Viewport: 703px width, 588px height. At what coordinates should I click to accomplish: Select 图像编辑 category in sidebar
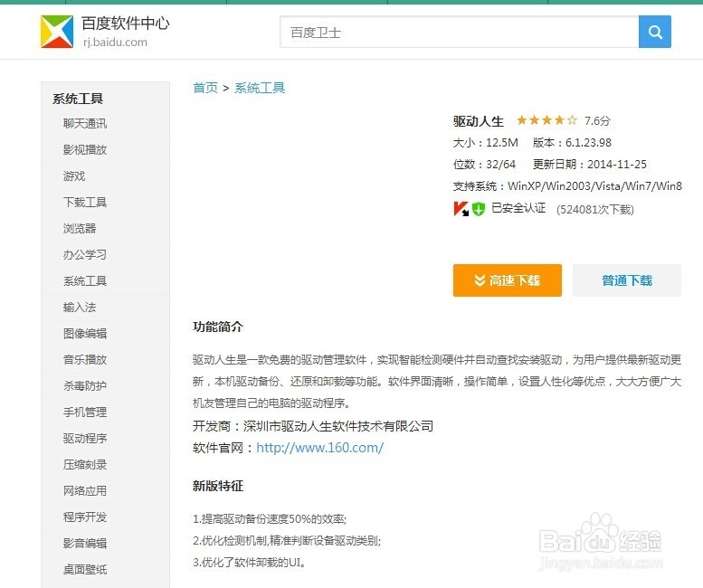coord(85,334)
